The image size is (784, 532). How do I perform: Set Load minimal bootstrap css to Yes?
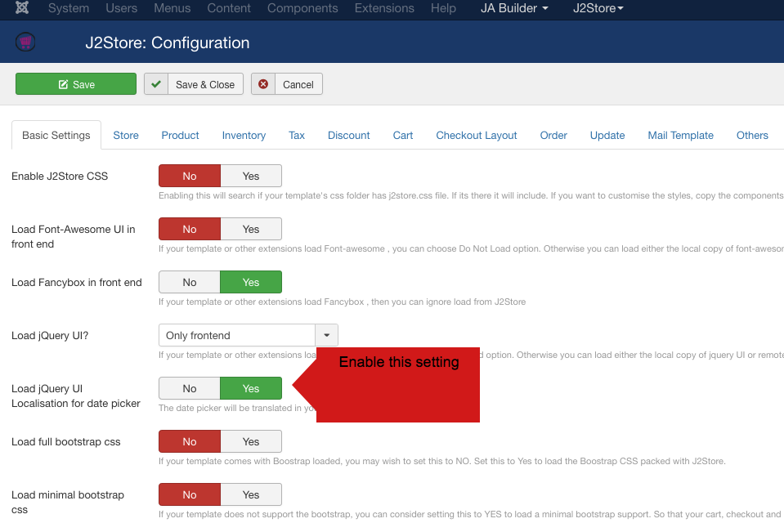(251, 494)
